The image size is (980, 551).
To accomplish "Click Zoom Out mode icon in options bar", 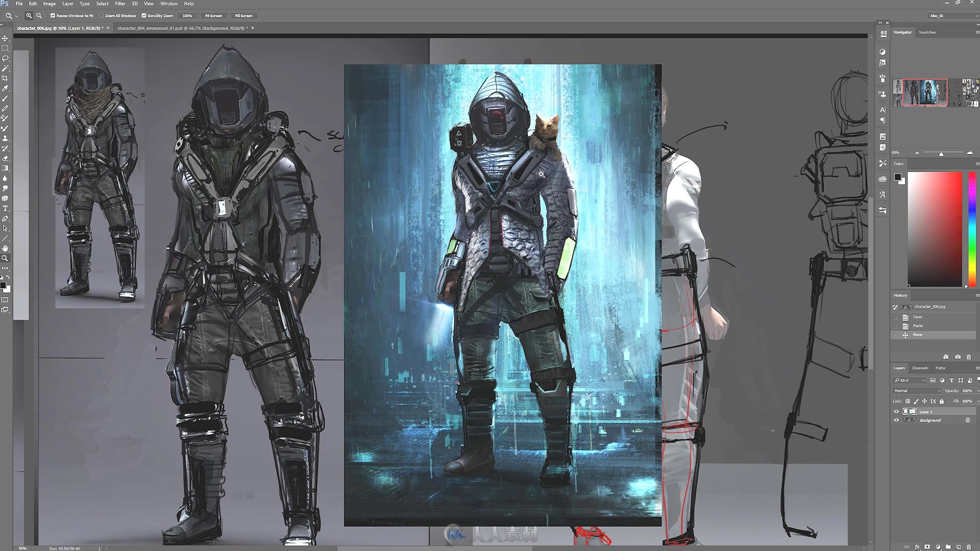I will pos(39,16).
